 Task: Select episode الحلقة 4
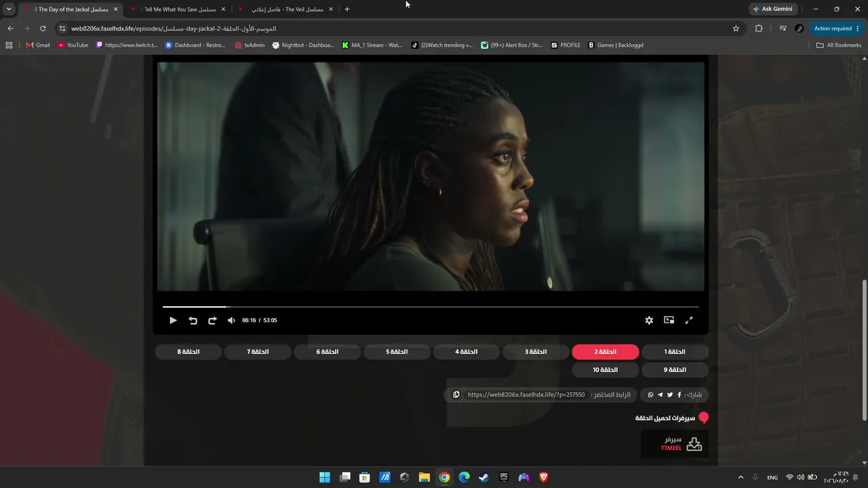[467, 352]
